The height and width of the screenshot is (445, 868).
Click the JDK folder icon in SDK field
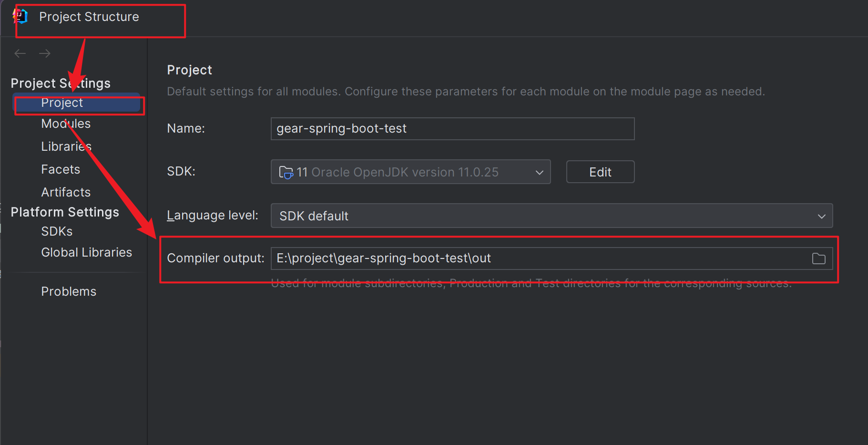[x=286, y=172]
